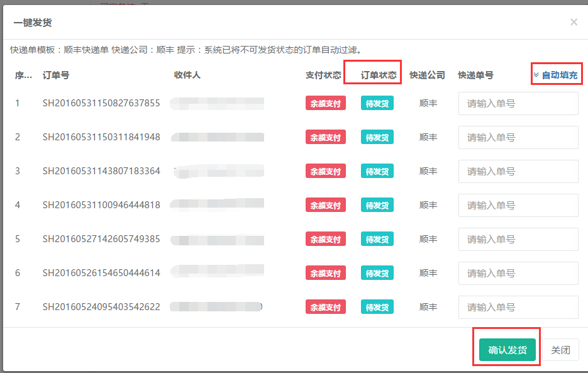588x373 pixels.
Task: Click the 余额支付 badge in row 7
Action: pyautogui.click(x=325, y=308)
